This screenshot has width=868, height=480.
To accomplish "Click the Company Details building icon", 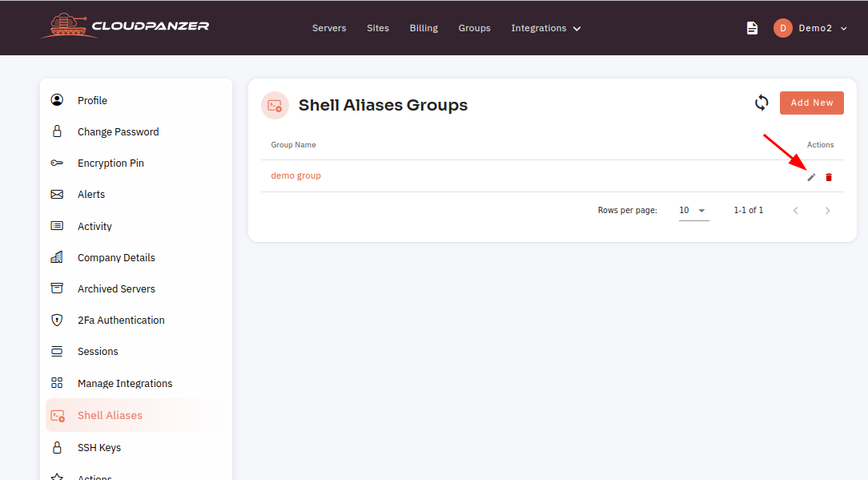I will click(57, 257).
